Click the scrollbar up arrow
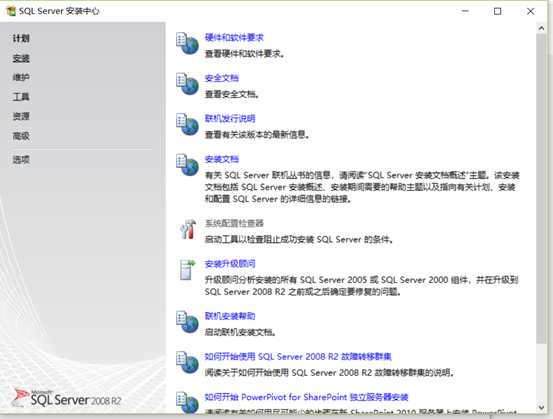 [541, 28]
